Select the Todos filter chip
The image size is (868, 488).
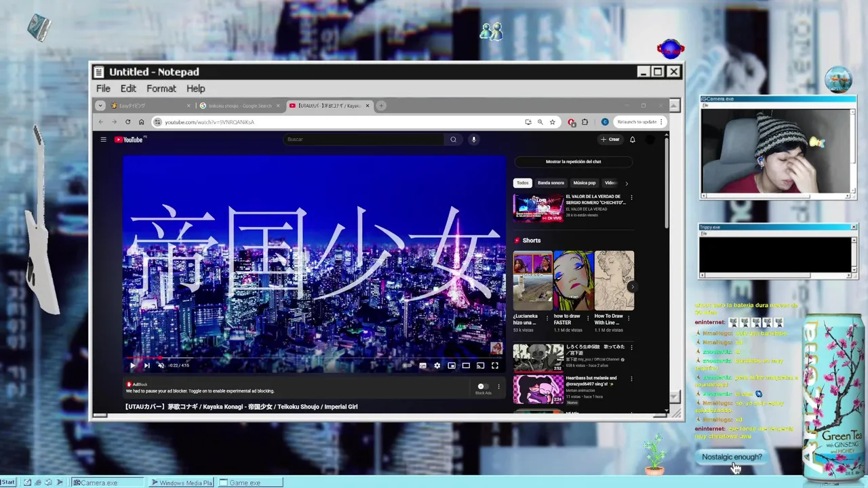tap(522, 183)
